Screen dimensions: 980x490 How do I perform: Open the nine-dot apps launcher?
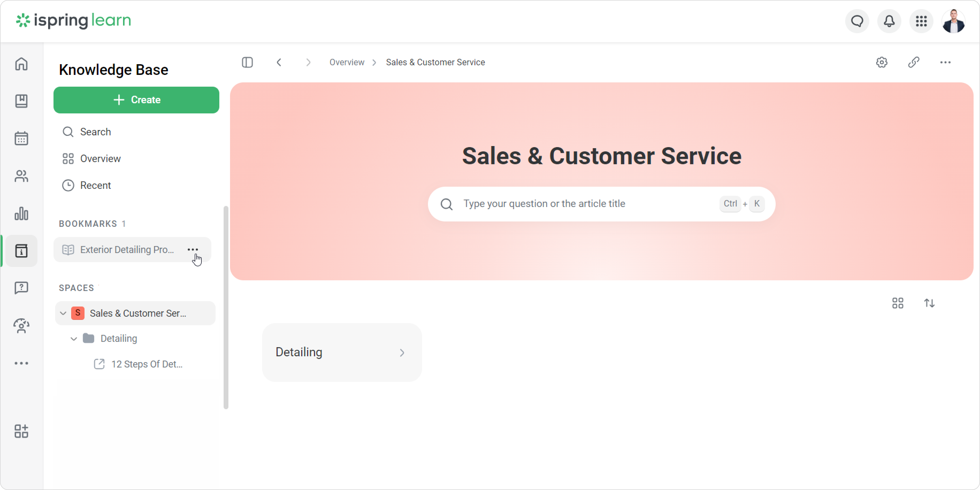[921, 21]
